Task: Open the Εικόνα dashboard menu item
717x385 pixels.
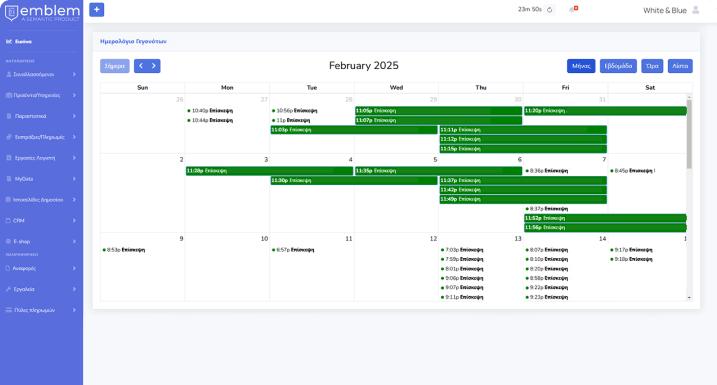Action: (23, 42)
